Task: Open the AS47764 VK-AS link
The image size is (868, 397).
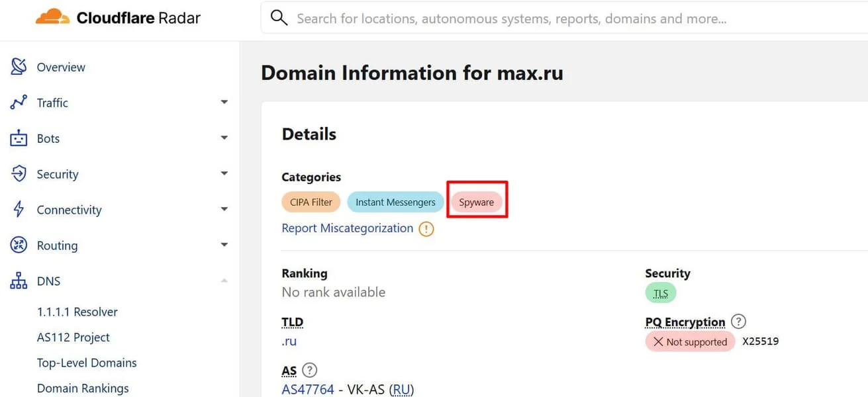Action: click(308, 389)
